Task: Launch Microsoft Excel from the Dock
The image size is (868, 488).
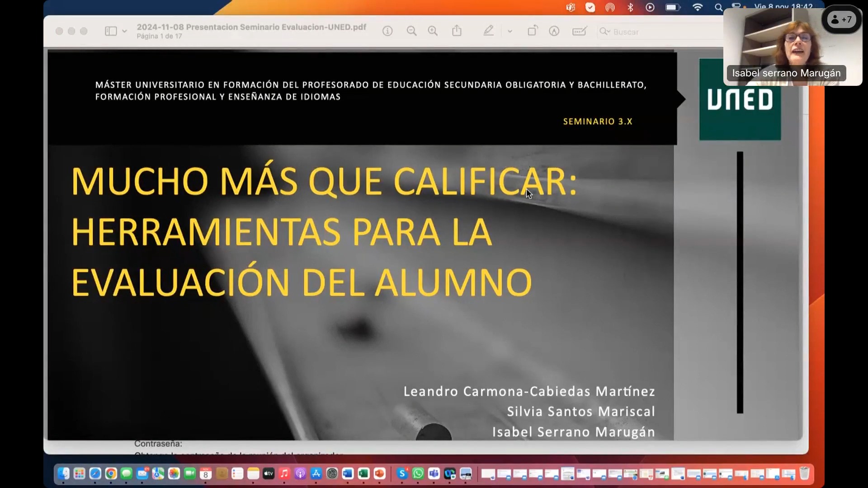Action: pyautogui.click(x=363, y=473)
